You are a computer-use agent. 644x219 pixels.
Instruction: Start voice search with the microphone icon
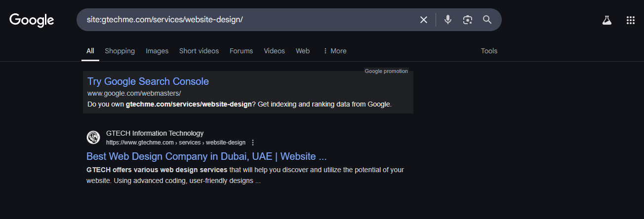448,20
